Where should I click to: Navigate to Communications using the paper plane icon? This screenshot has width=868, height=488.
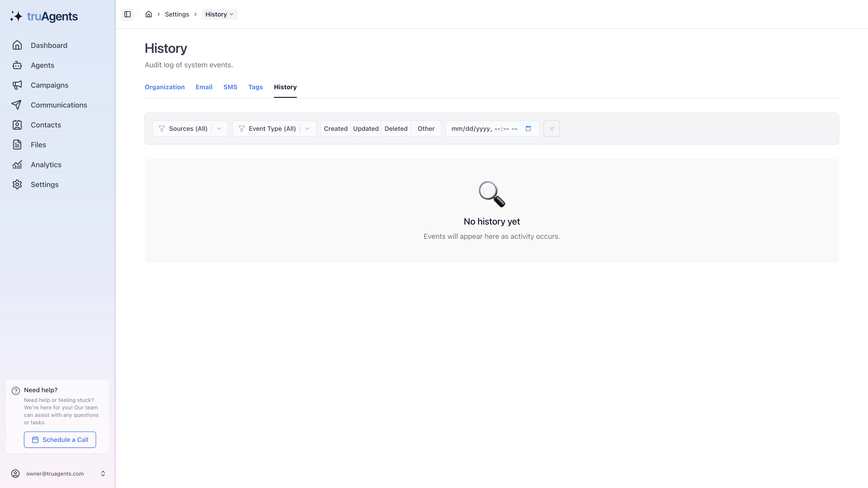tap(59, 105)
